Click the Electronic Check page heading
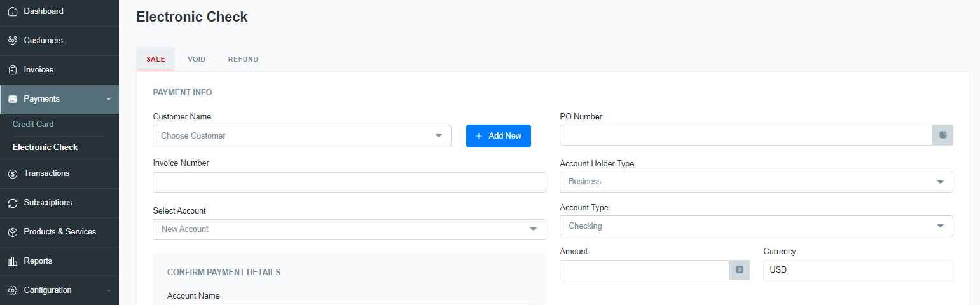 click(192, 17)
